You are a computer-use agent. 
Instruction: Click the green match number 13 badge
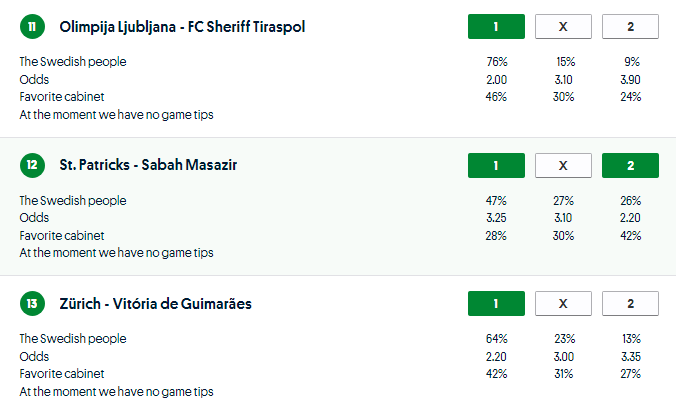pyautogui.click(x=32, y=303)
